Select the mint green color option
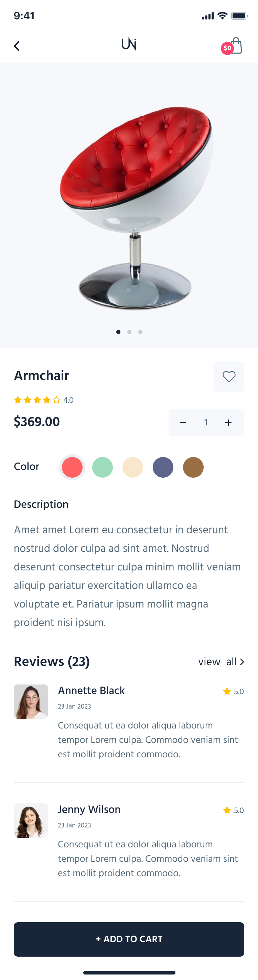This screenshot has height=980, width=258. click(103, 467)
